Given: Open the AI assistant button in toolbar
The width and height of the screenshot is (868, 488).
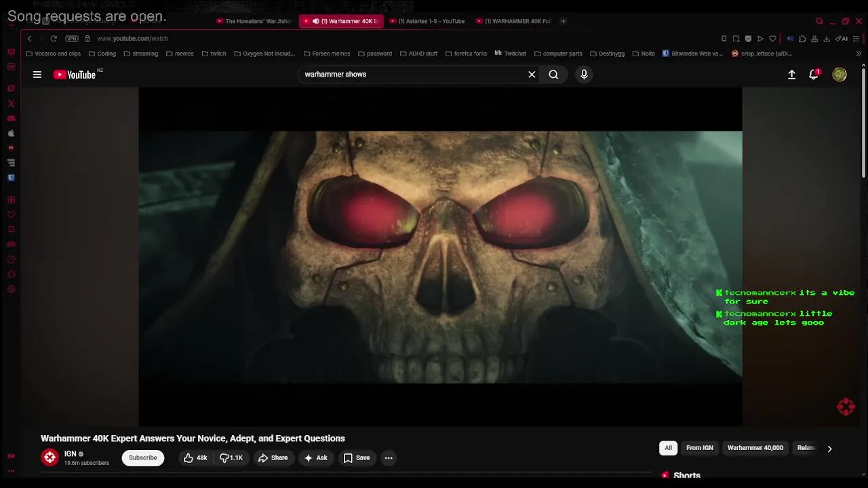Looking at the screenshot, I should click(x=841, y=39).
